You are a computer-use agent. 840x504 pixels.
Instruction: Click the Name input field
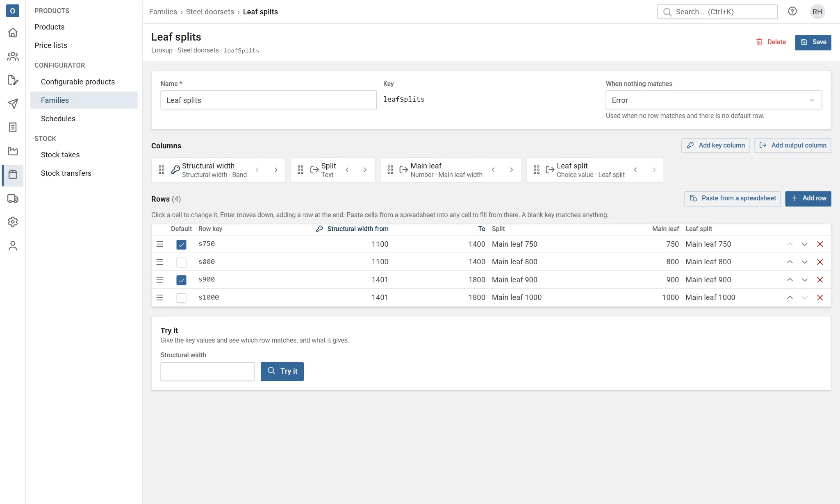[269, 100]
